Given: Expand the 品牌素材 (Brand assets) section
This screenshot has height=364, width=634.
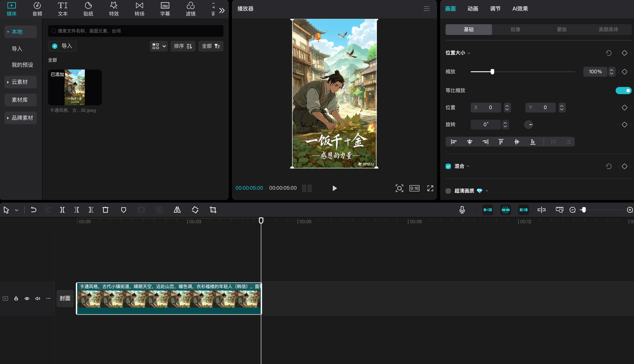Looking at the screenshot, I should (x=21, y=118).
